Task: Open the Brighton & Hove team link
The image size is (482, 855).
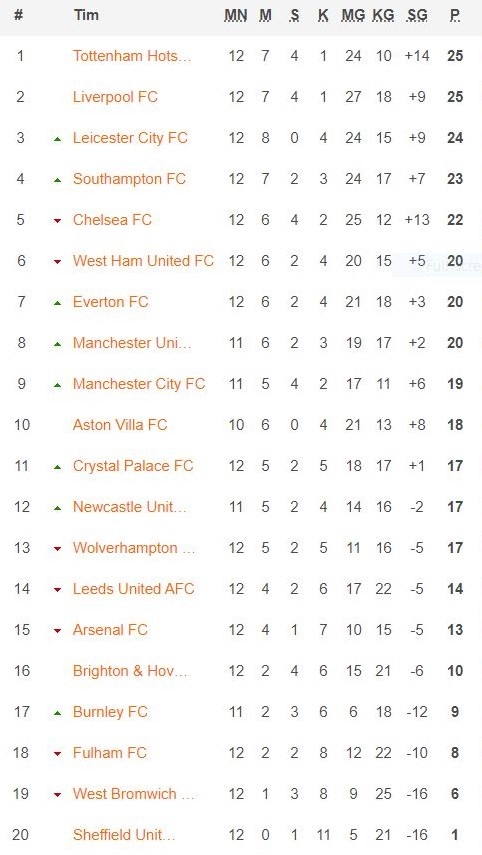Action: [130, 671]
